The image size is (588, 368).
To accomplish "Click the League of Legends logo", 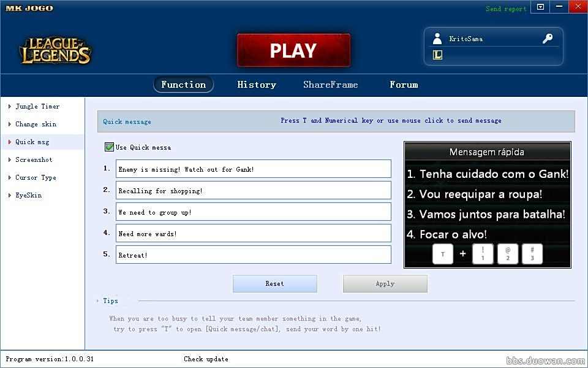I will 56,51.
